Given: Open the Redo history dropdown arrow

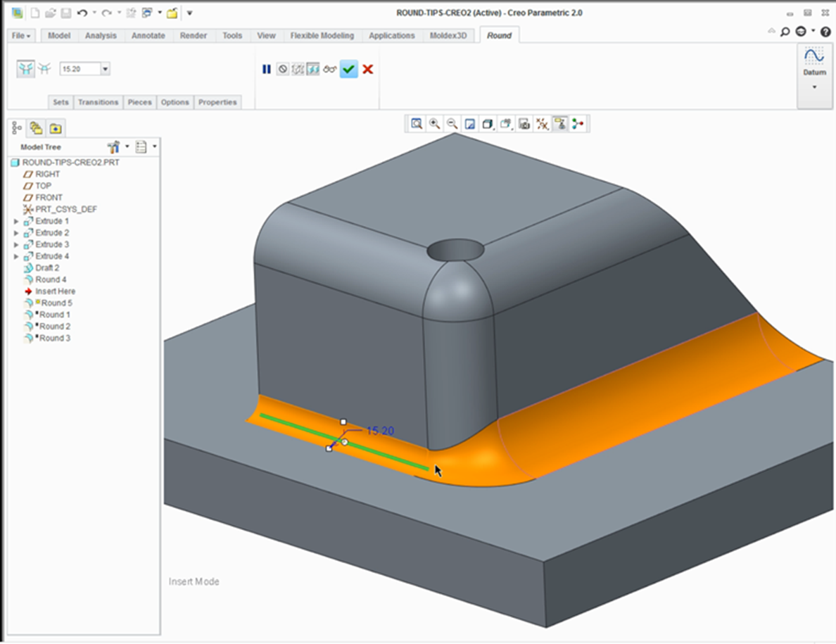Looking at the screenshot, I should 118,13.
